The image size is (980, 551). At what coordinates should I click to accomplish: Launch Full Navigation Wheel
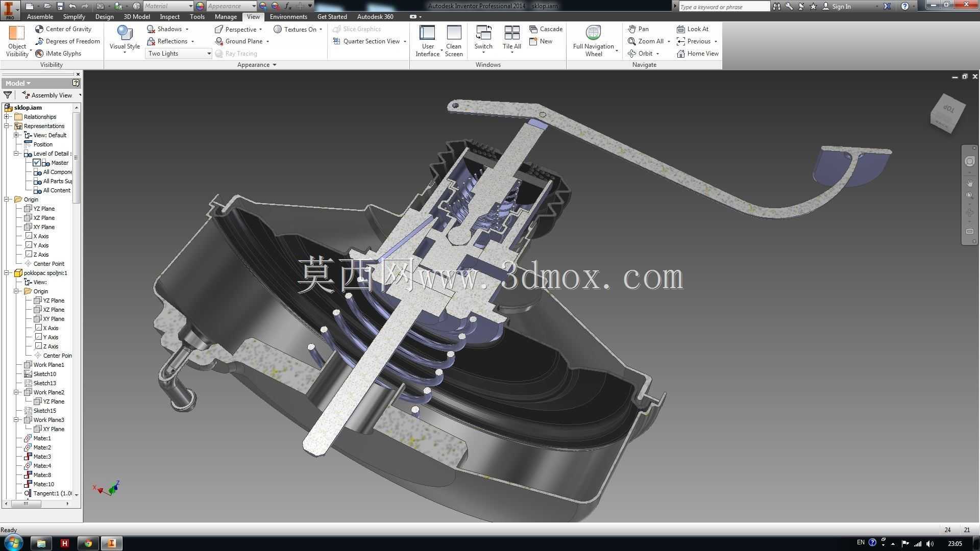[594, 41]
